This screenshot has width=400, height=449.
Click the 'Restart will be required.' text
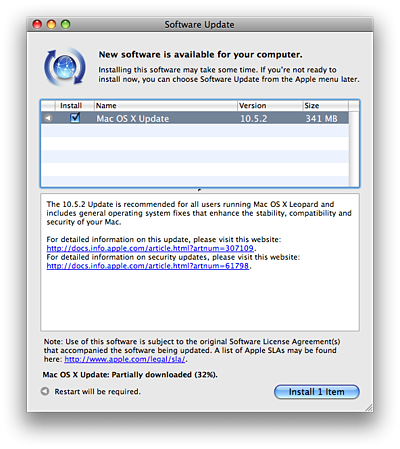point(97,392)
